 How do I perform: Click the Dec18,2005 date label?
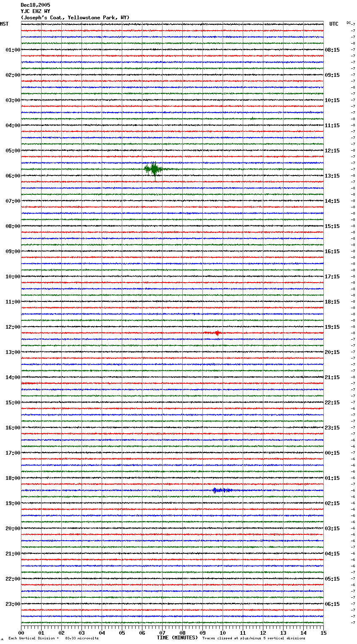pos(35,5)
